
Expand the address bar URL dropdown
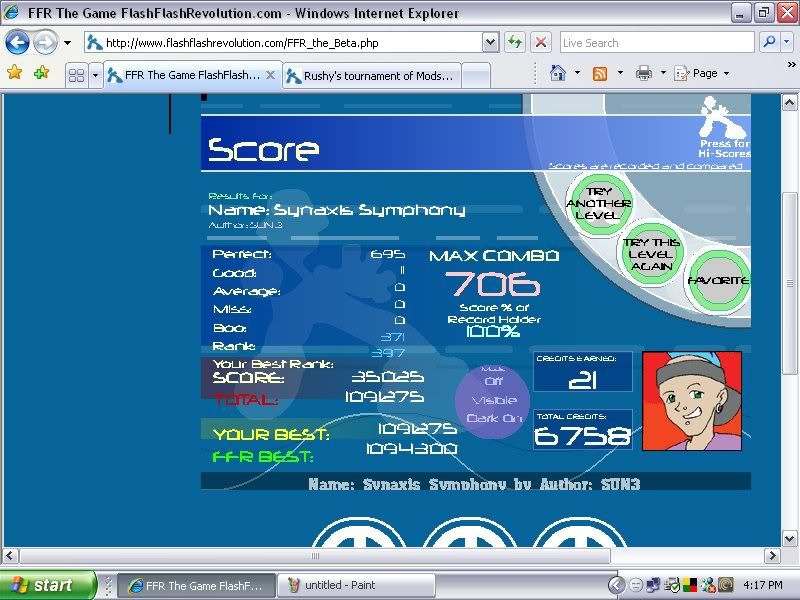pos(490,43)
